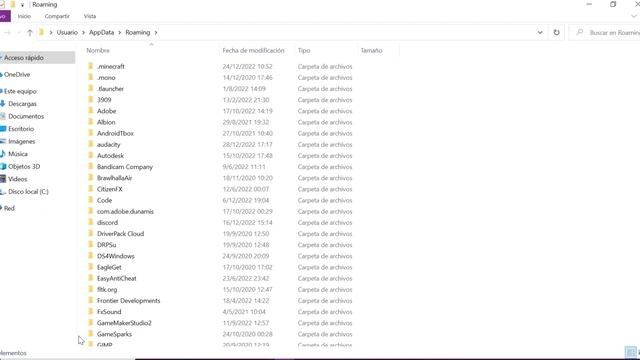Open the Vista ribbon tab
Screen dimensions: 640x360
[x=90, y=16]
